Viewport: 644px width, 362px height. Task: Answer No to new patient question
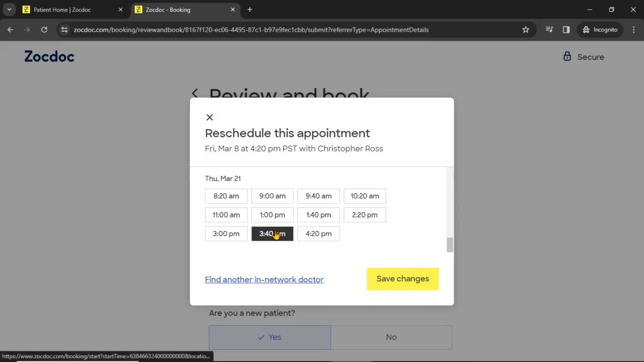[x=391, y=337]
